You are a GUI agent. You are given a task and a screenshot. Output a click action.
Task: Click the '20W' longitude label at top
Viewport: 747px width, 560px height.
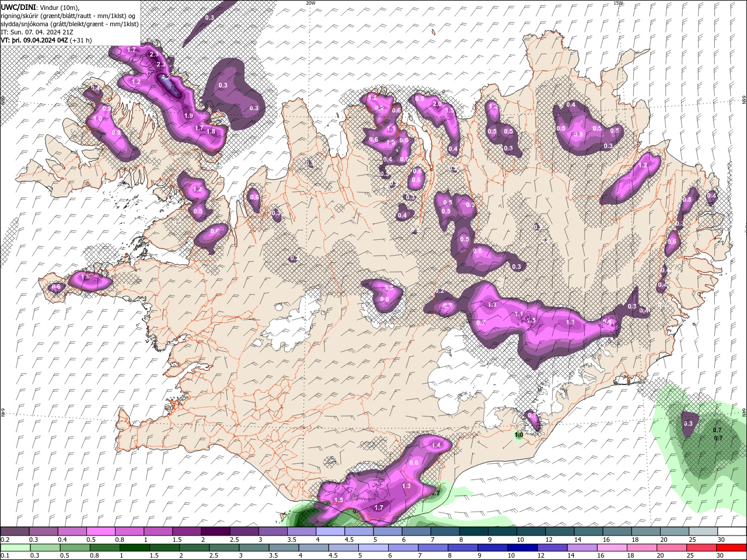click(x=310, y=3)
